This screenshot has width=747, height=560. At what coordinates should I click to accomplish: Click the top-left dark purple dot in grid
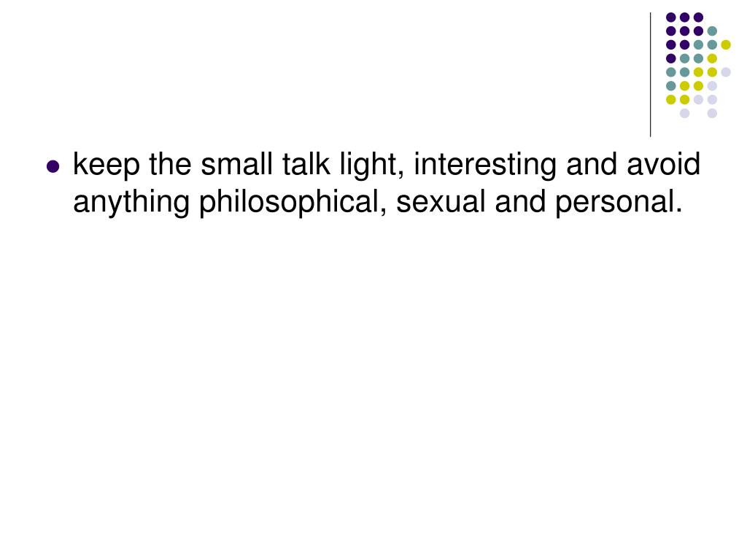[x=671, y=17]
